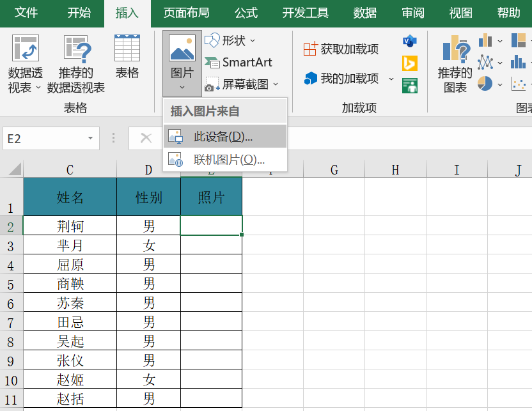532x411 pixels.
Task: Click the selected empty cell E2
Action: (212, 226)
